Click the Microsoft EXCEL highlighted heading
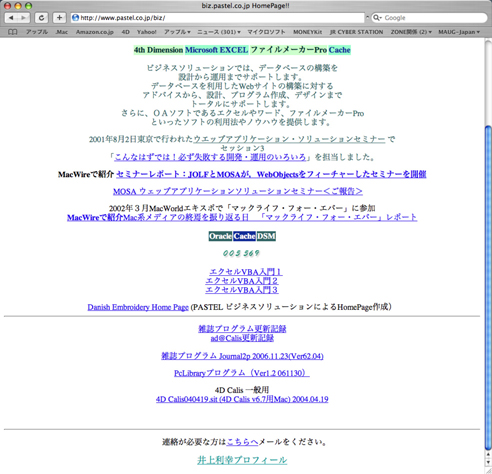 (x=217, y=50)
